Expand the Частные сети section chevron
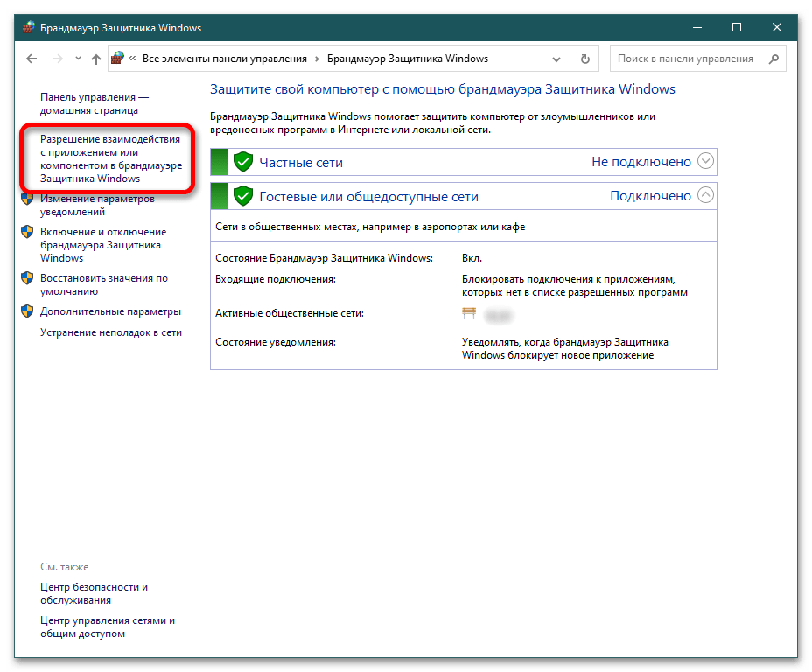Viewport: 812px width, 672px height. tap(705, 161)
